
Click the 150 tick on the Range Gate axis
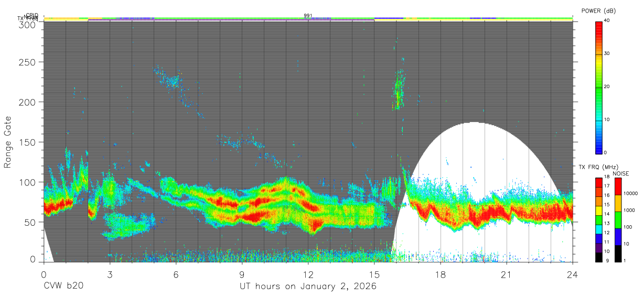pyautogui.click(x=28, y=142)
